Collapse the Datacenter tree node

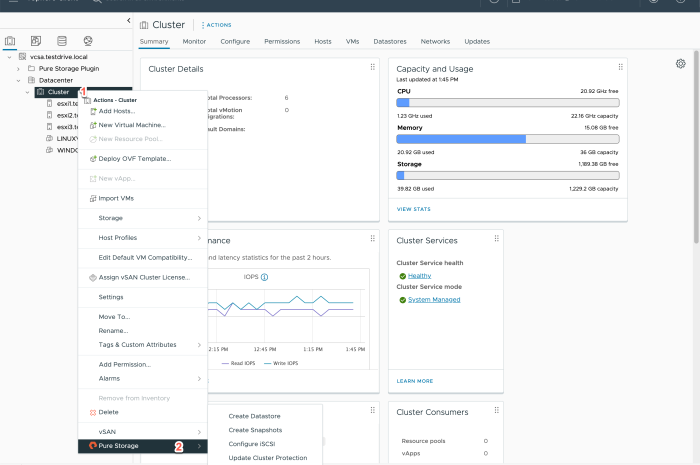pyautogui.click(x=18, y=80)
